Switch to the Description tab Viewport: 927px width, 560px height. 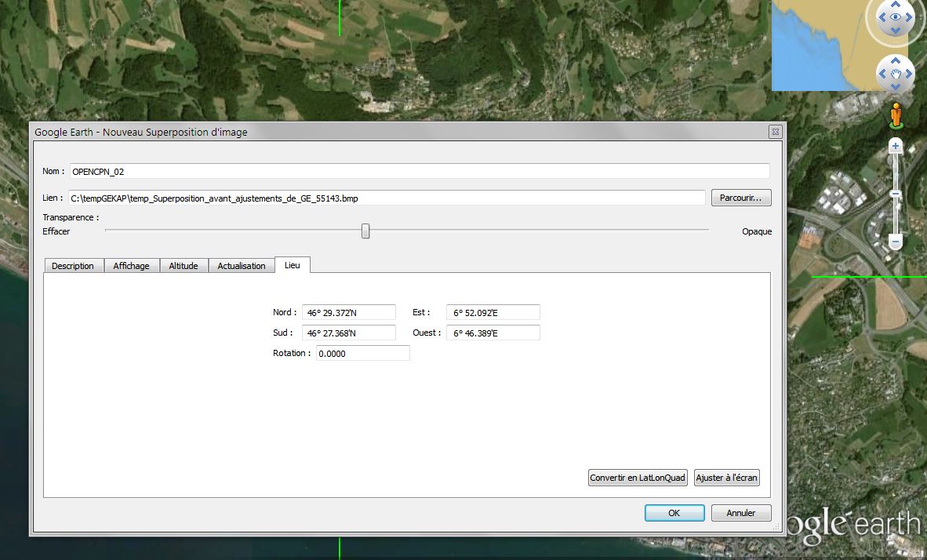[73, 266]
